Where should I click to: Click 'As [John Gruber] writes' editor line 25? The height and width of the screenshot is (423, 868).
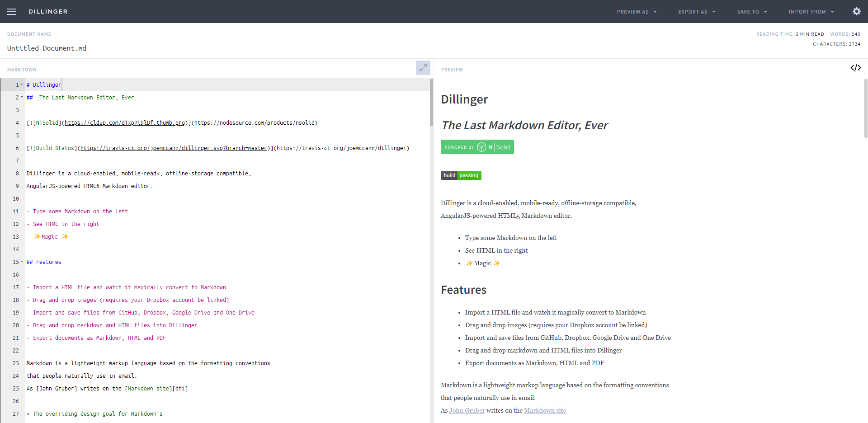point(107,388)
